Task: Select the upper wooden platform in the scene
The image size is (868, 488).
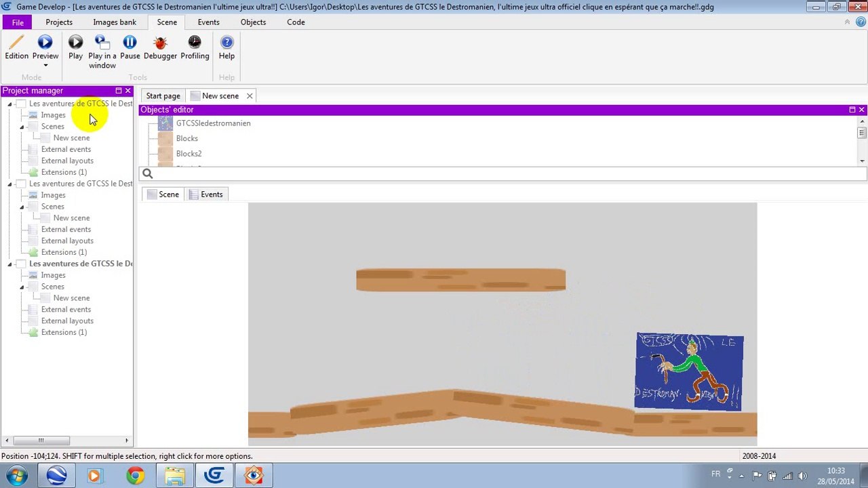Action: (x=460, y=280)
